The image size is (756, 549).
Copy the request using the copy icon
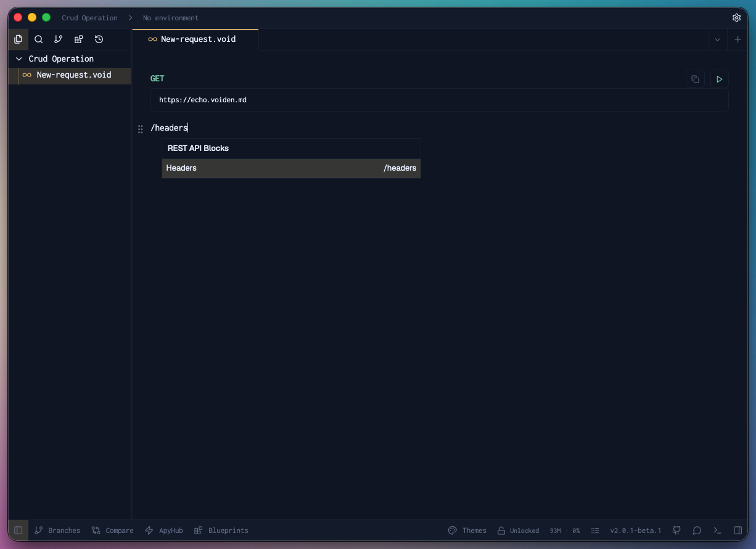tap(695, 79)
